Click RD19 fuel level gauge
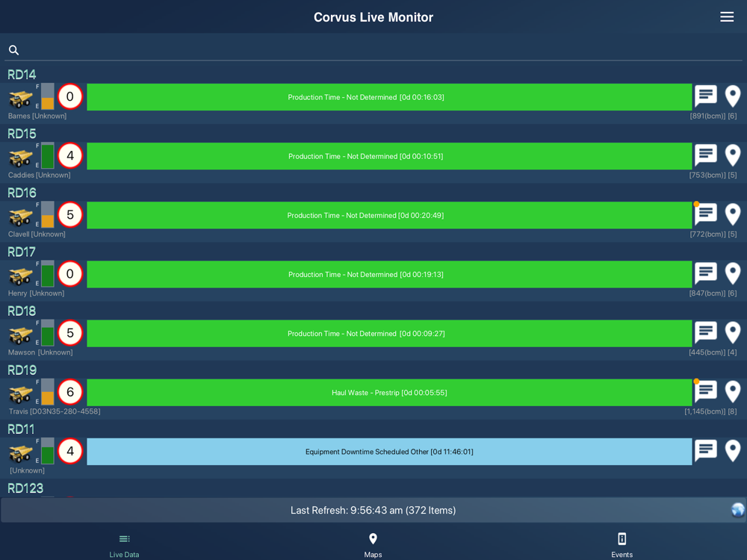Viewport: 747px width, 560px height. (x=48, y=392)
